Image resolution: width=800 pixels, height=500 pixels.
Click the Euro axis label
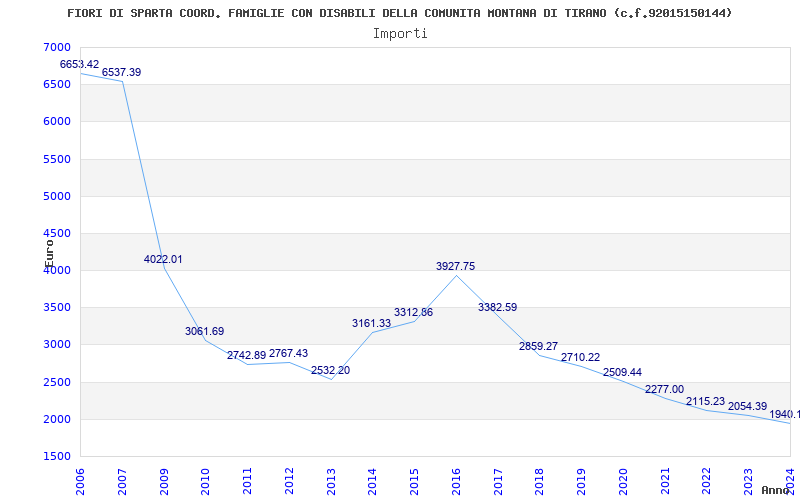[x=49, y=253]
